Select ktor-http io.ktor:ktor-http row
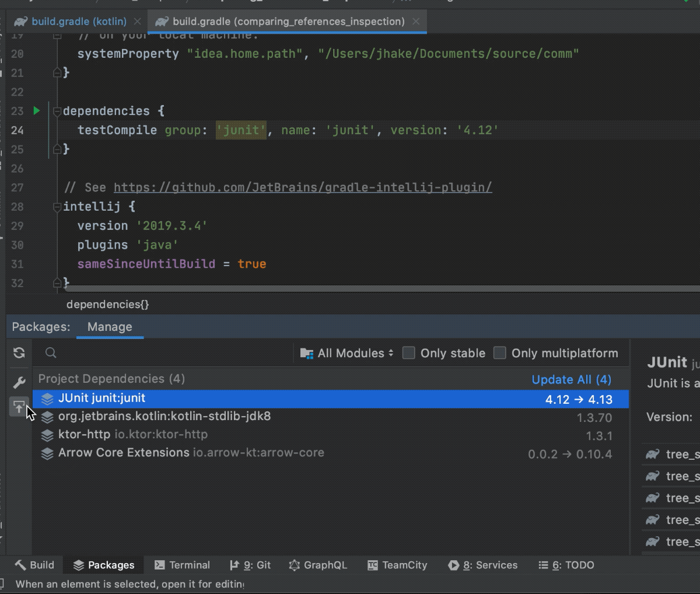 click(331, 435)
